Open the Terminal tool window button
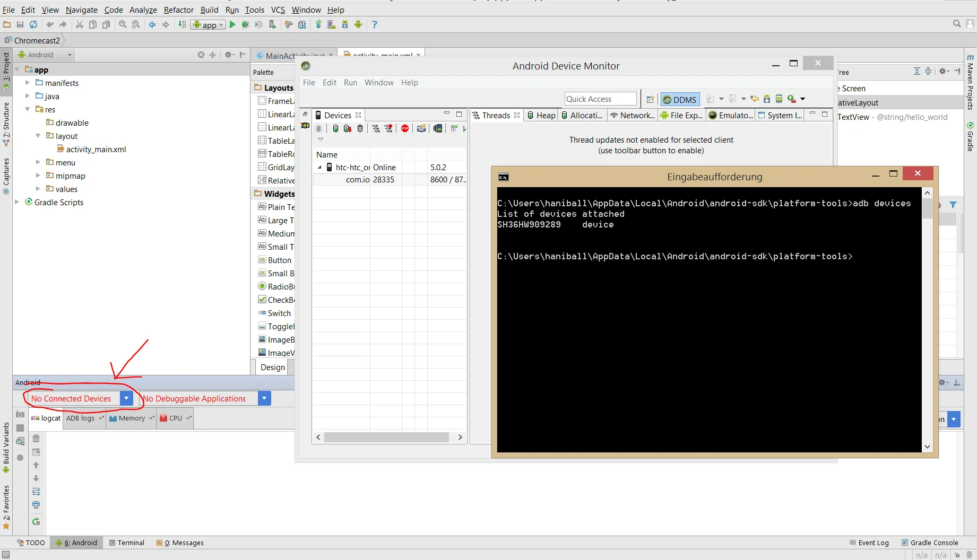This screenshot has width=977, height=560. pos(126,542)
